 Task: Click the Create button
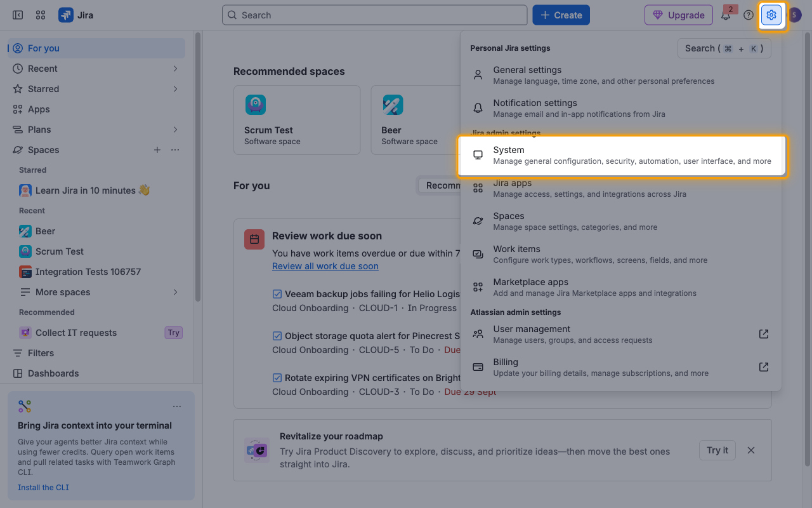561,15
